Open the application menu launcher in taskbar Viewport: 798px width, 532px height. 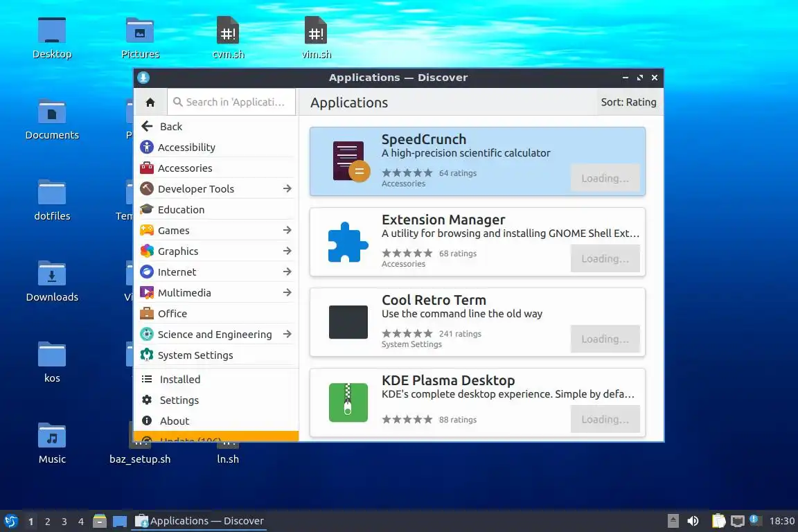click(x=10, y=521)
